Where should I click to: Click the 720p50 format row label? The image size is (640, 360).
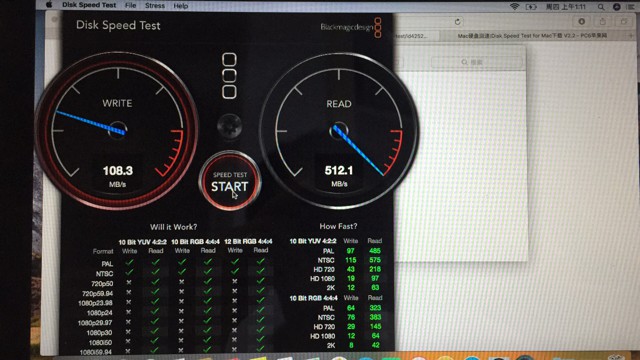click(x=102, y=283)
